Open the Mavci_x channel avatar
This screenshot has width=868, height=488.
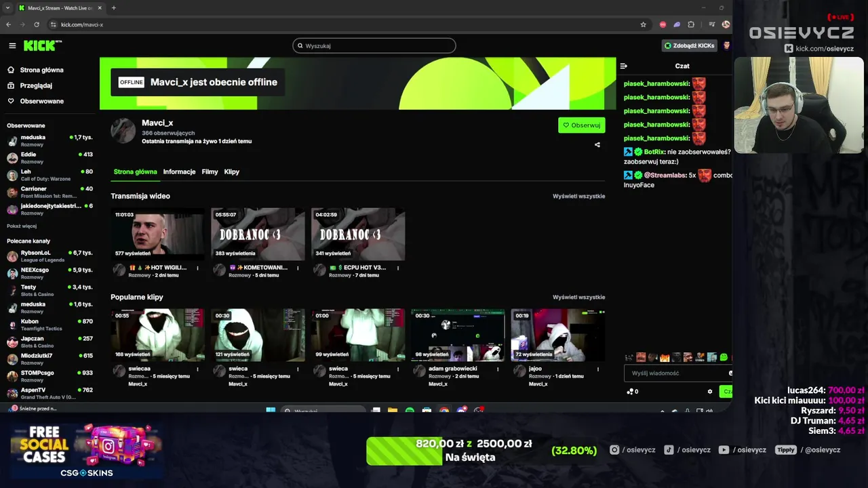tap(123, 130)
